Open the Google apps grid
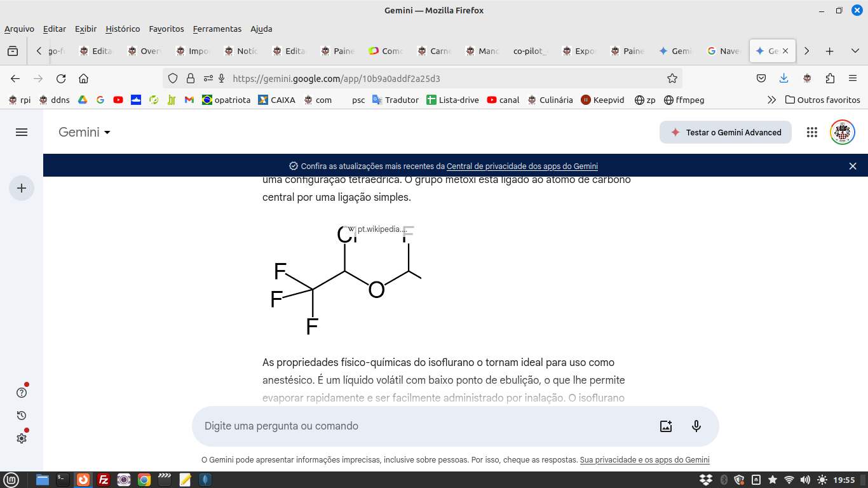Image resolution: width=868 pixels, height=488 pixels. coord(811,132)
